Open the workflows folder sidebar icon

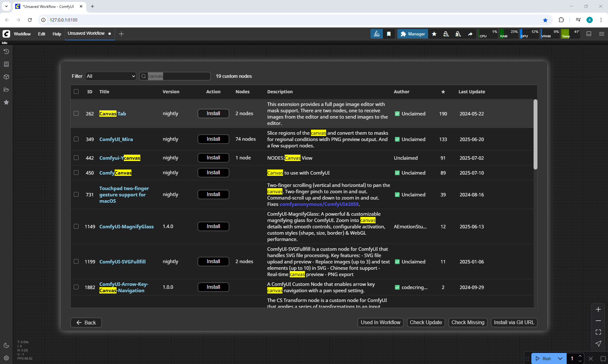point(6,89)
